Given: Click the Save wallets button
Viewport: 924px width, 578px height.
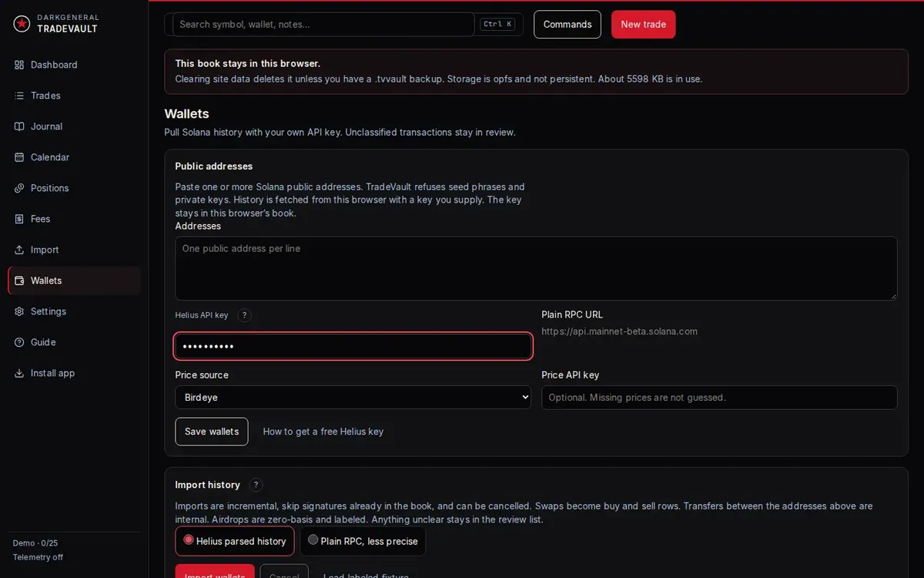Looking at the screenshot, I should pyautogui.click(x=212, y=432).
